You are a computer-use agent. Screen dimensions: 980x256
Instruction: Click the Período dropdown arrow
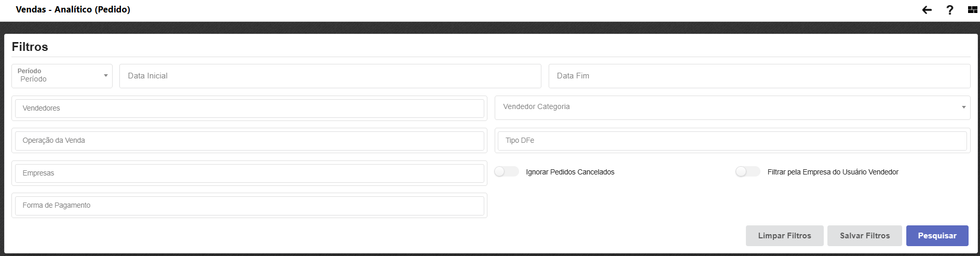106,76
